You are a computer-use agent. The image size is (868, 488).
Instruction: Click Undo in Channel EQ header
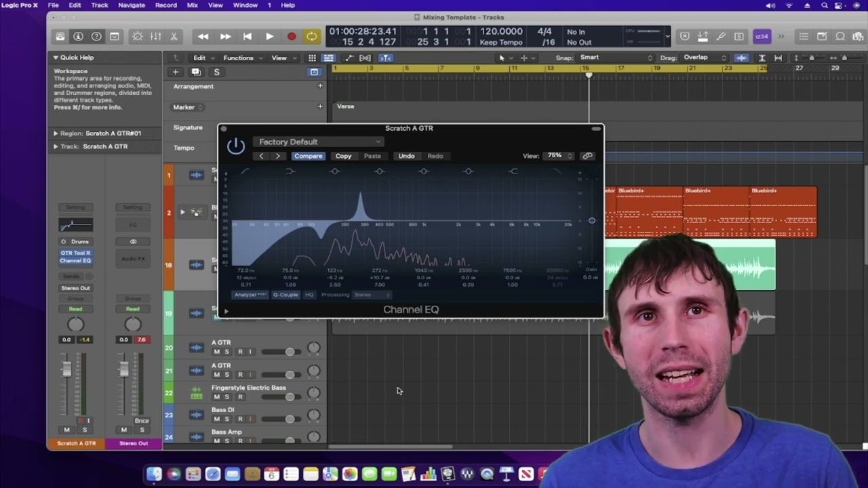pyautogui.click(x=406, y=156)
